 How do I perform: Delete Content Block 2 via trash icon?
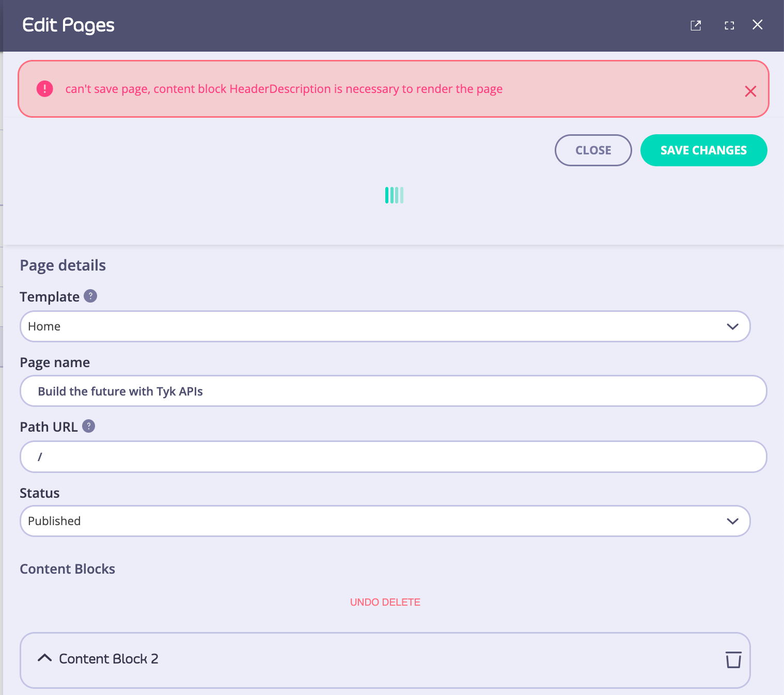tap(732, 660)
